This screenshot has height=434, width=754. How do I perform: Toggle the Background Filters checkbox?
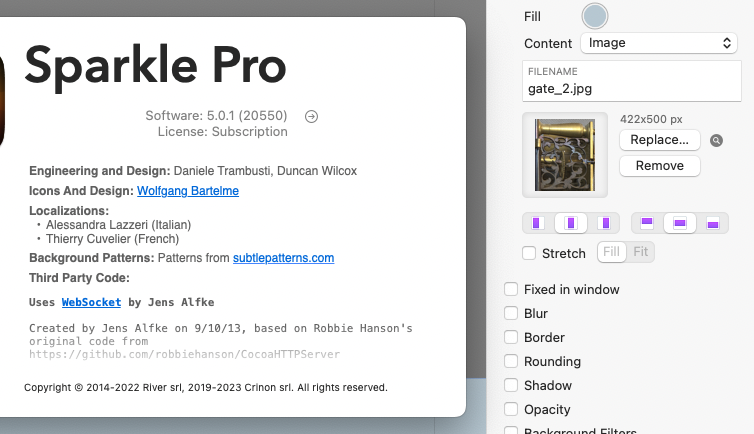511,430
